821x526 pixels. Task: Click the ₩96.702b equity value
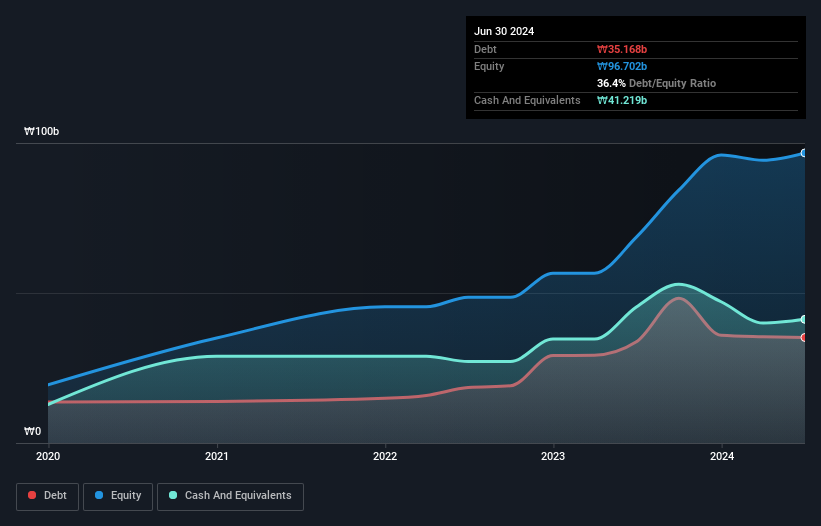pyautogui.click(x=622, y=66)
